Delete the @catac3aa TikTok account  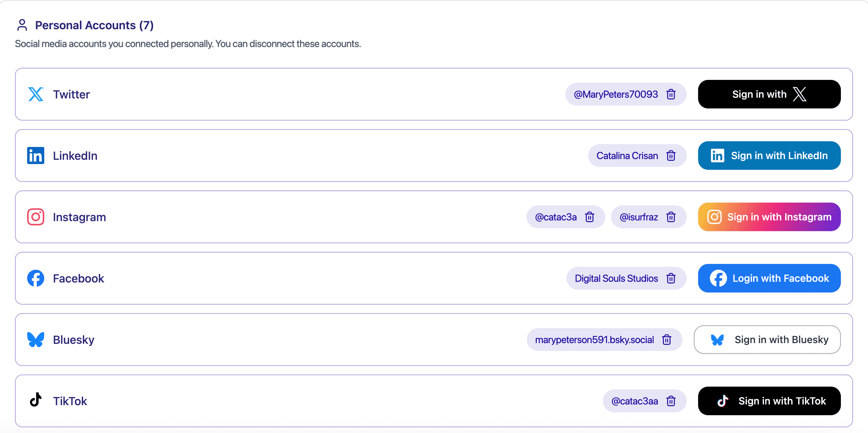[x=671, y=401]
